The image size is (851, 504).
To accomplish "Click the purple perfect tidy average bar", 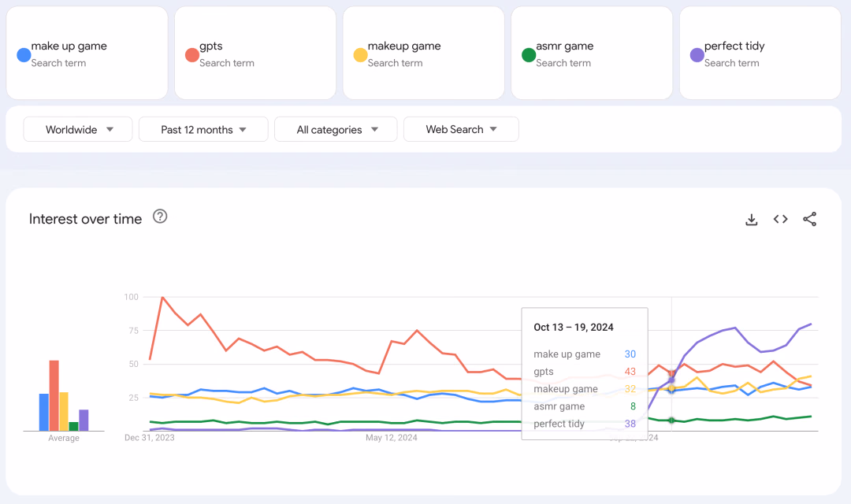I will [x=84, y=420].
